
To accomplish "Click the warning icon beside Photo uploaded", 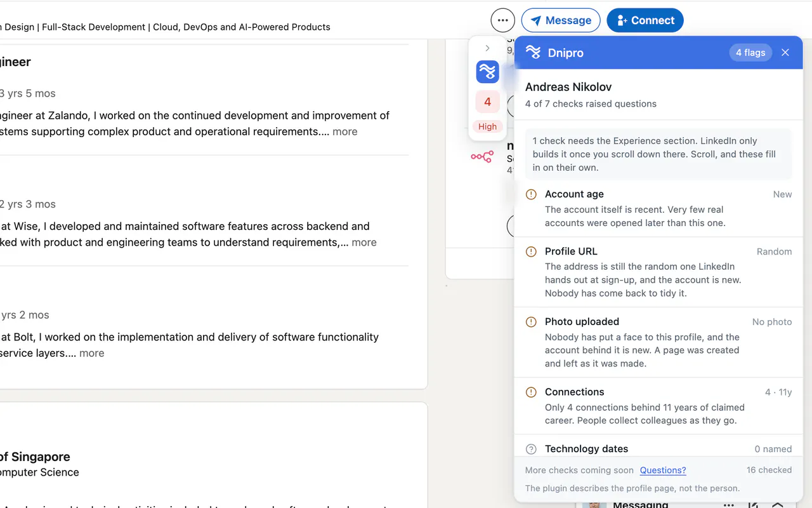I will 532,322.
